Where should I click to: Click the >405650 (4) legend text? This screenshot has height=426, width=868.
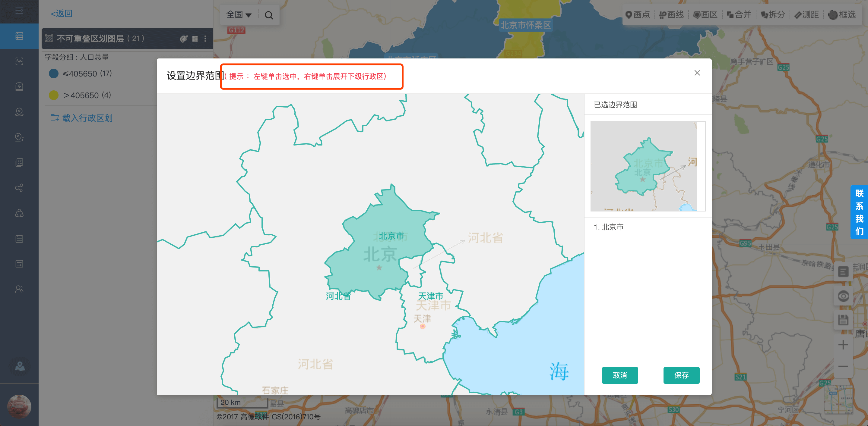pos(87,95)
